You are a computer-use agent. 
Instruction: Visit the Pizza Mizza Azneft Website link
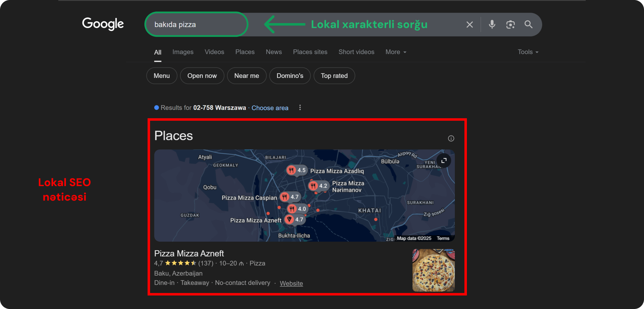(291, 283)
